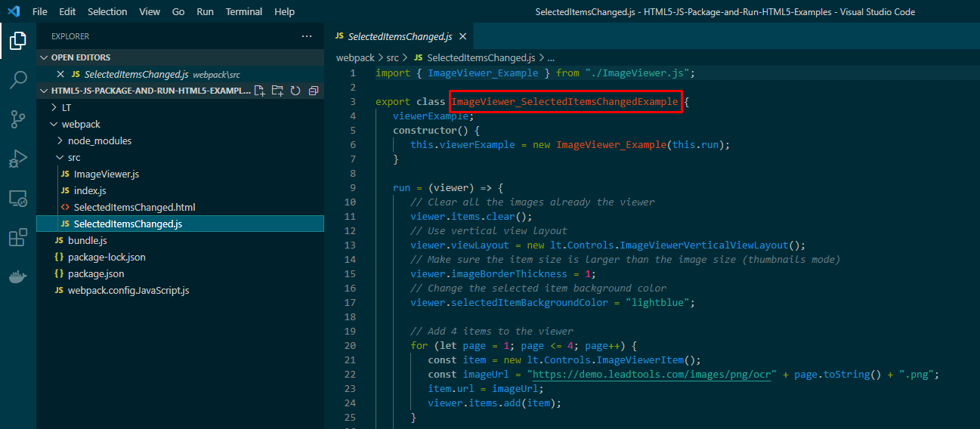Click the ImageViewer_SelectedItemsChangedExample class name
Image resolution: width=980 pixels, height=429 pixels.
pyautogui.click(x=564, y=102)
